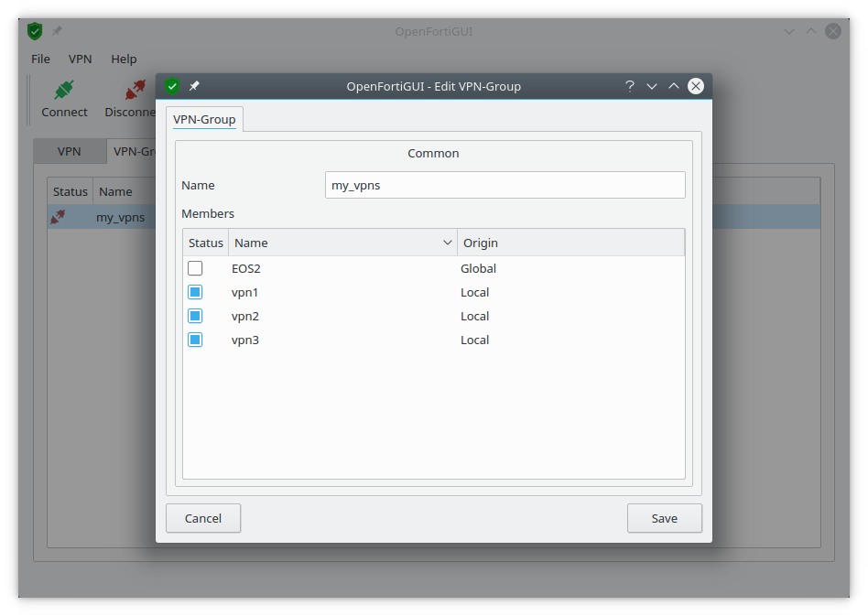Click the Local origin cell of vpn2
Screen dimensions: 868x616
(x=475, y=317)
